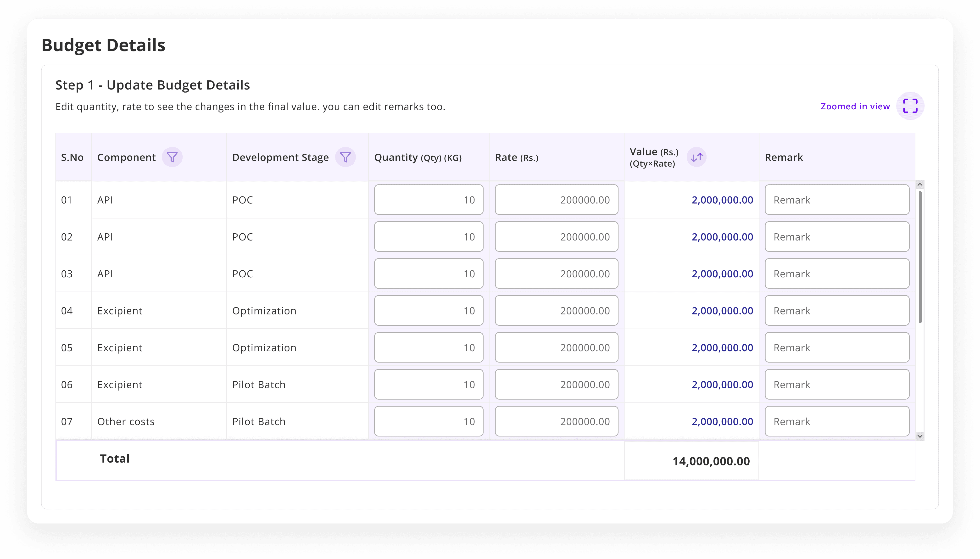Edit the Rate field in row 02
Viewport: 980px width, 559px height.
[556, 237]
